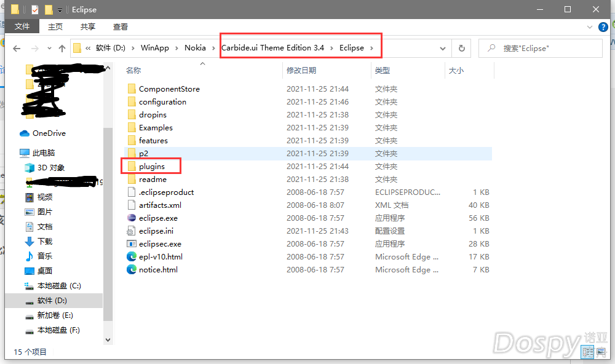Expand breadcrumb arrow after Nokia

[x=213, y=48]
